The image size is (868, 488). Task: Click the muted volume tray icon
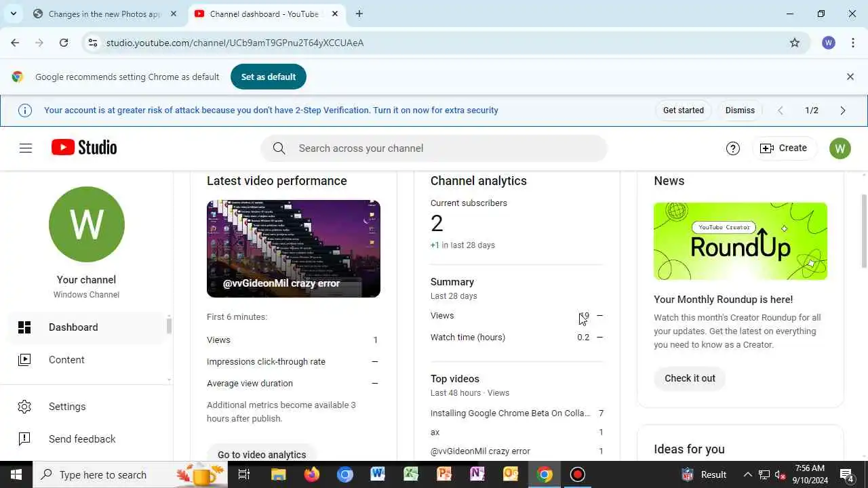click(x=781, y=474)
